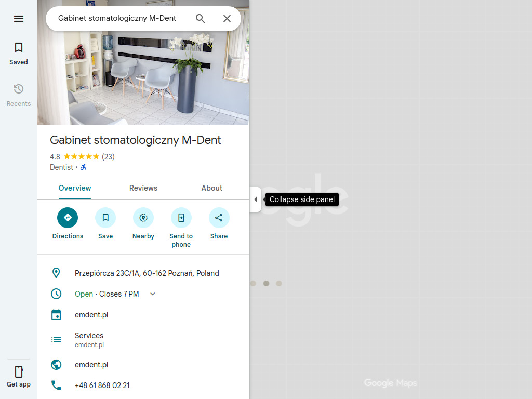This screenshot has height=399, width=532.
Task: Click the globe website icon
Action: coord(56,365)
